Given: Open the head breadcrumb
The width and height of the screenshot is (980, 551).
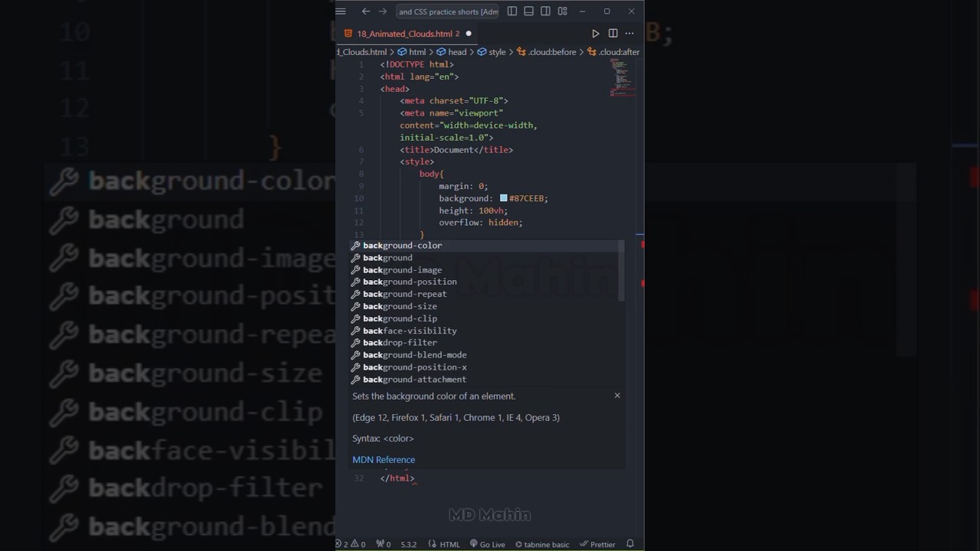Looking at the screenshot, I should (452, 52).
